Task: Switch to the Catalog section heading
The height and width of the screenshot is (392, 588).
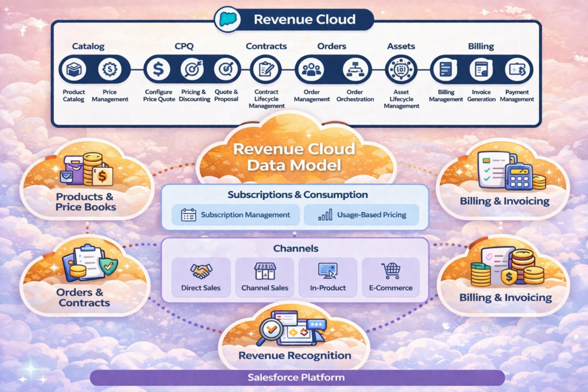Action: pyautogui.click(x=88, y=46)
